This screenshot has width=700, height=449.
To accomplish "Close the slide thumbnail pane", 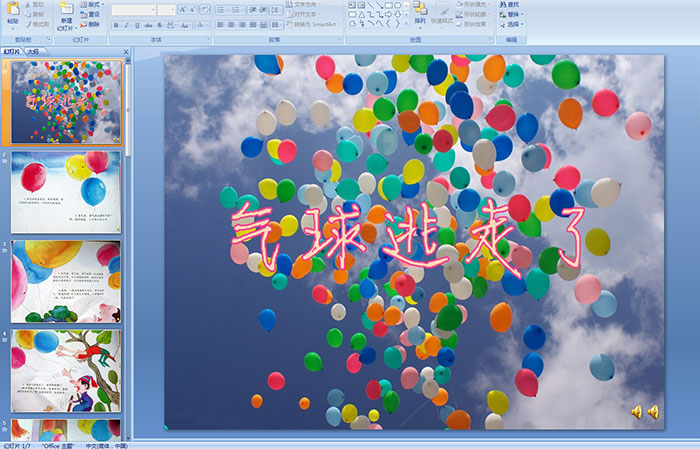I will pos(126,52).
